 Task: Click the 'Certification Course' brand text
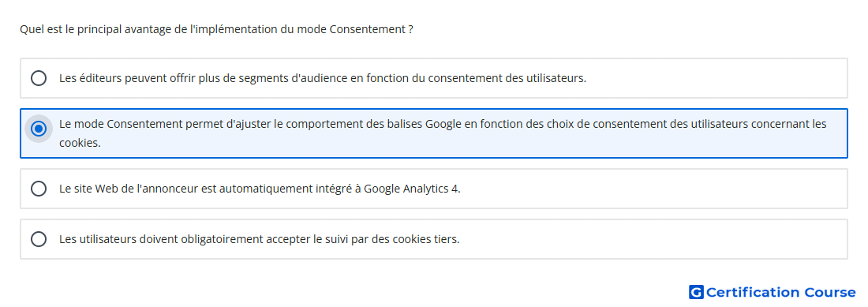(780, 292)
